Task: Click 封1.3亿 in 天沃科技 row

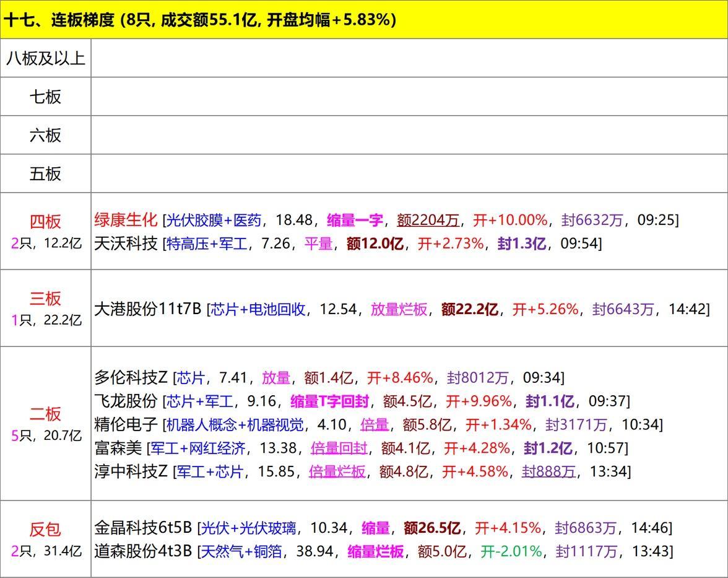Action: tap(522, 243)
